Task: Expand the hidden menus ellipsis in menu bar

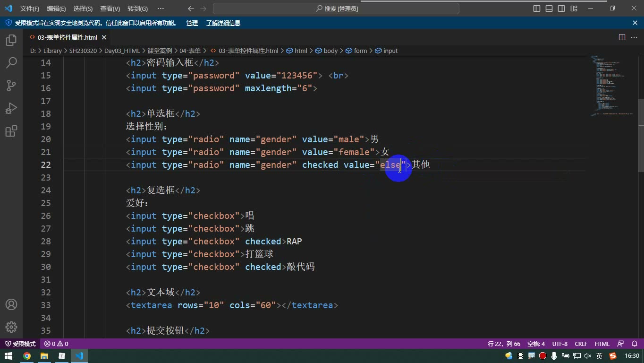Action: coord(161,9)
